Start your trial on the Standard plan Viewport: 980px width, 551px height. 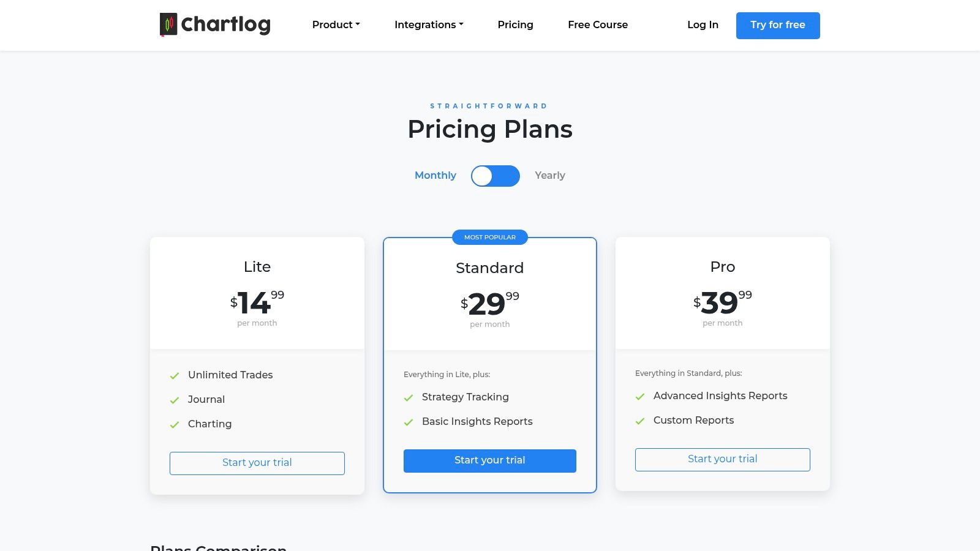489,460
